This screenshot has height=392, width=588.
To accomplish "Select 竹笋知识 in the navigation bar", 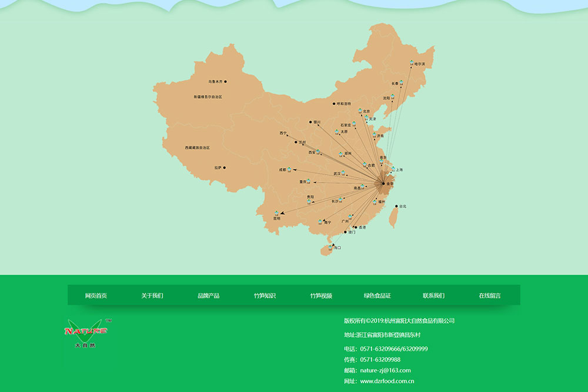I will click(x=265, y=295).
